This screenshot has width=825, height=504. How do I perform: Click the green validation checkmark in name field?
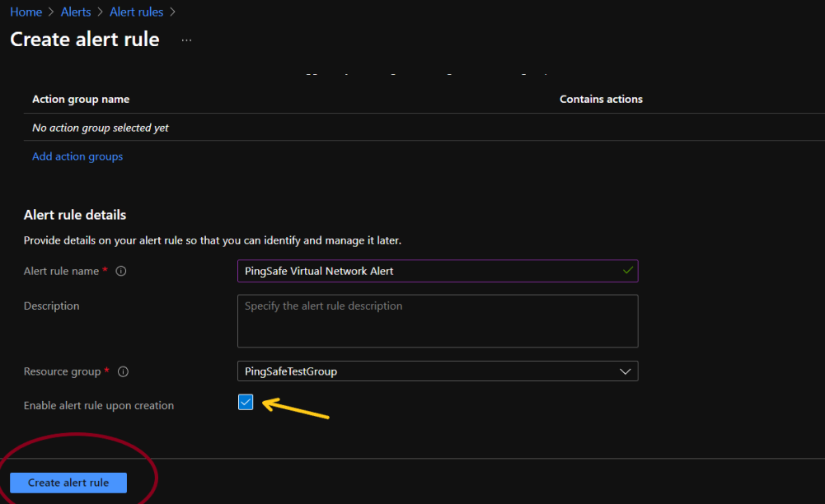628,270
